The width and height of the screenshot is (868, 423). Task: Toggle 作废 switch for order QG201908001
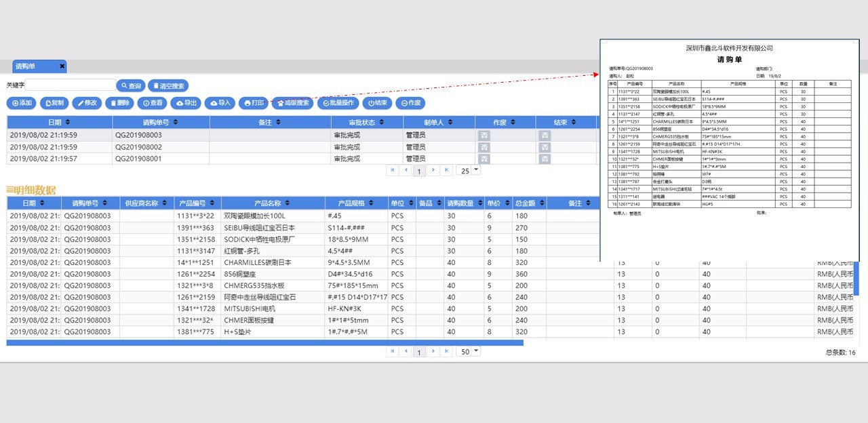click(x=484, y=159)
